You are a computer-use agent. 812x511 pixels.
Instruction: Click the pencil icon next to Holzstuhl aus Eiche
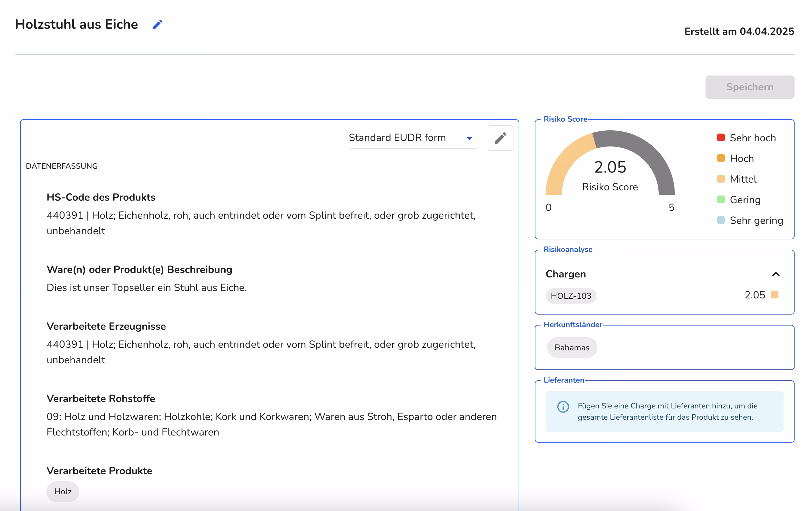click(157, 24)
